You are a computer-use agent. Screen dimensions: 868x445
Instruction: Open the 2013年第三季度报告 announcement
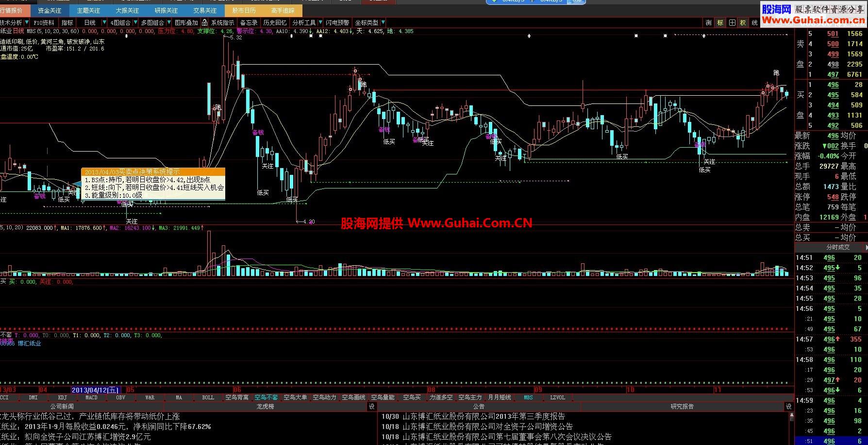click(473, 416)
